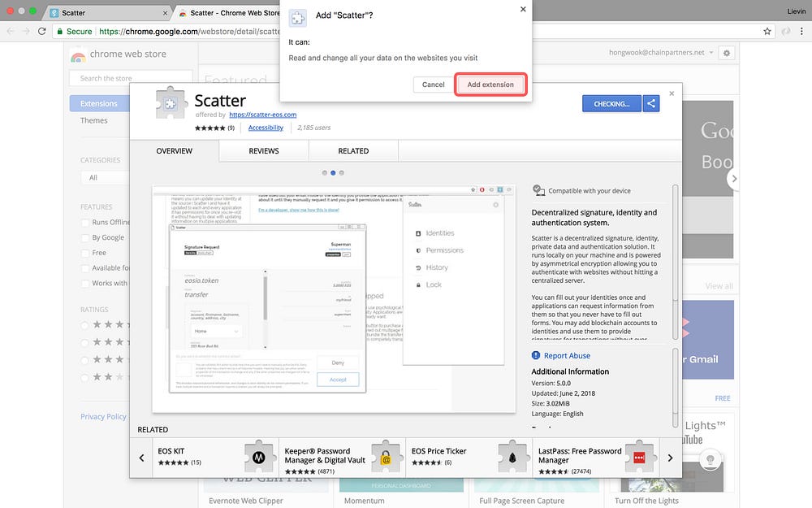
Task: Click the View all link
Action: coord(719,286)
